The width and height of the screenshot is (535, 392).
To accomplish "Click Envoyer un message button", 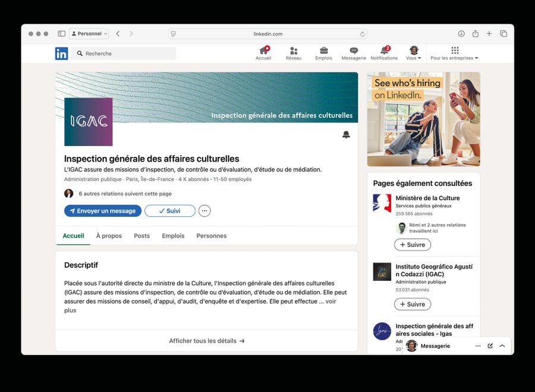I will pyautogui.click(x=103, y=211).
